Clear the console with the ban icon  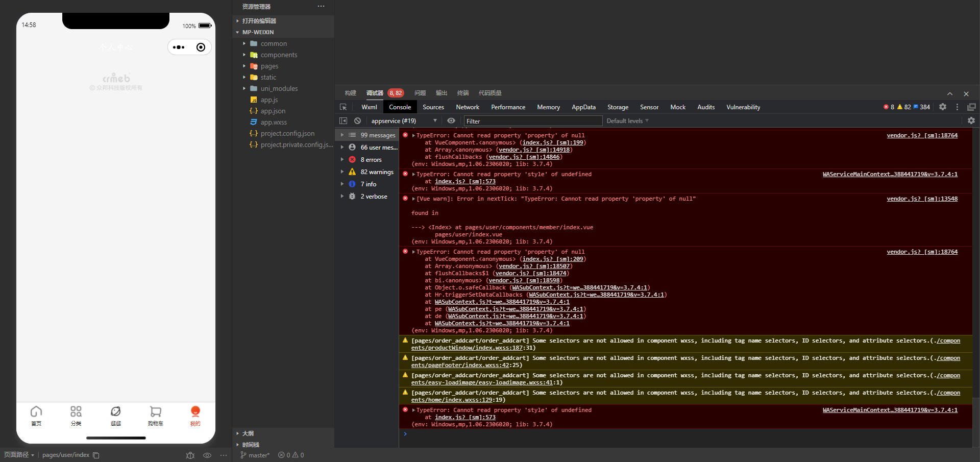(x=358, y=121)
